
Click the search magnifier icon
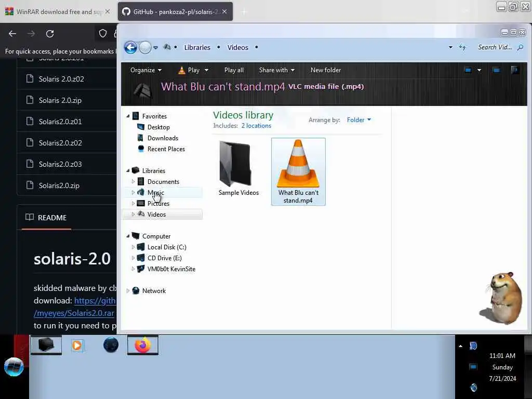pyautogui.click(x=520, y=47)
